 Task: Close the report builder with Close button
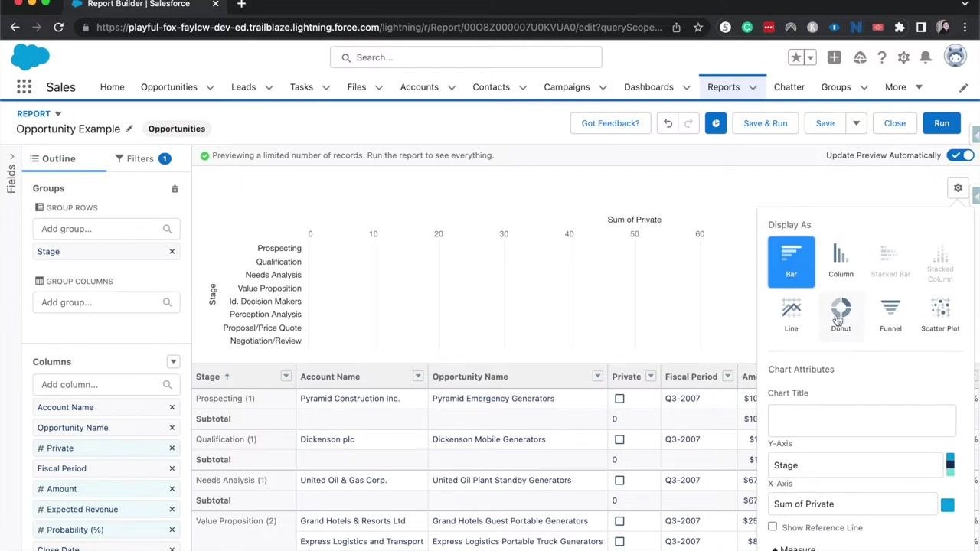pyautogui.click(x=894, y=123)
